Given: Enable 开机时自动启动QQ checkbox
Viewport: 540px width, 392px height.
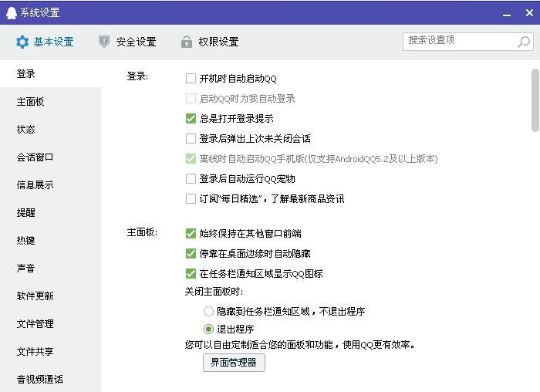Looking at the screenshot, I should point(191,79).
